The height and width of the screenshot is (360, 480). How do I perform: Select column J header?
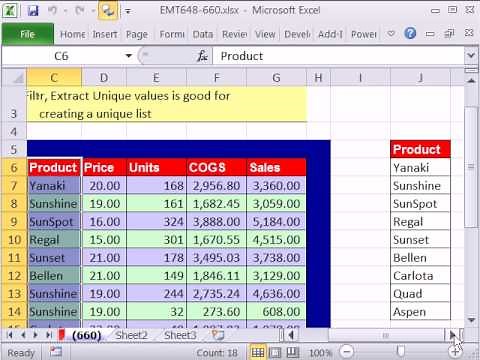[x=420, y=78]
